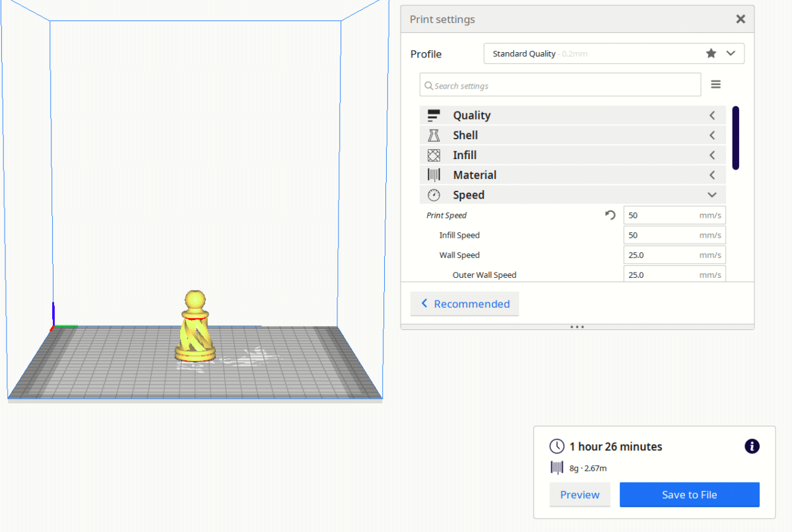Click the Shell section icon
Viewport: 792px width, 532px height.
point(434,135)
